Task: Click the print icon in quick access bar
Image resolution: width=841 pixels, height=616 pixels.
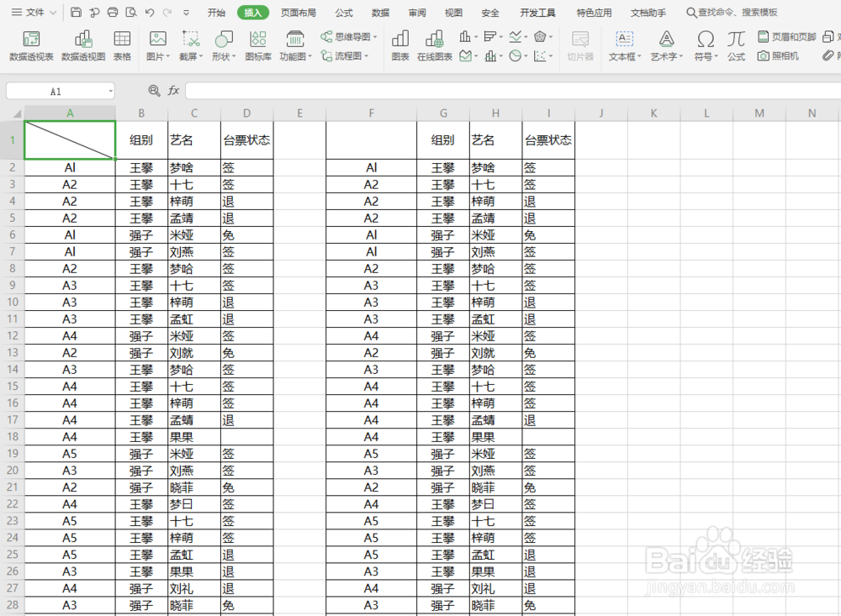Action: tap(113, 13)
